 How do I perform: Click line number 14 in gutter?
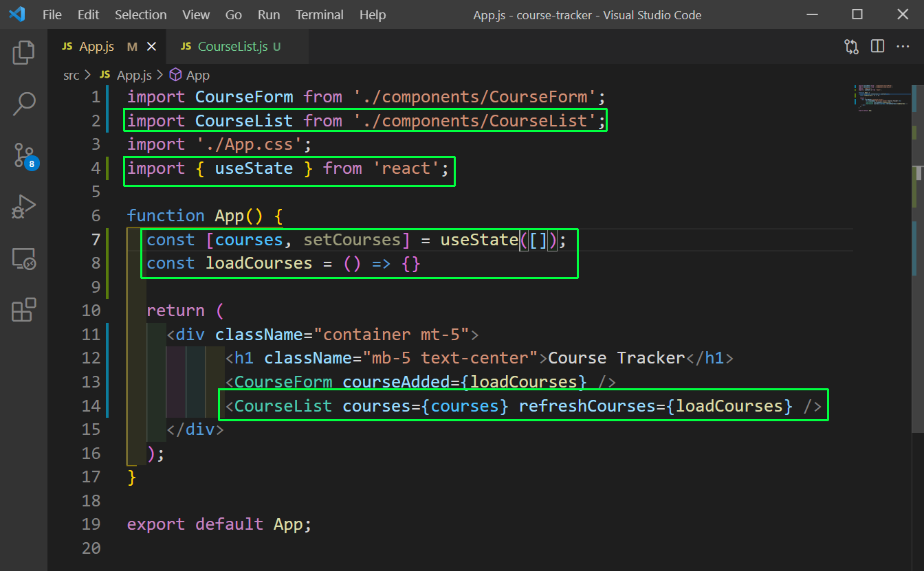coord(91,405)
